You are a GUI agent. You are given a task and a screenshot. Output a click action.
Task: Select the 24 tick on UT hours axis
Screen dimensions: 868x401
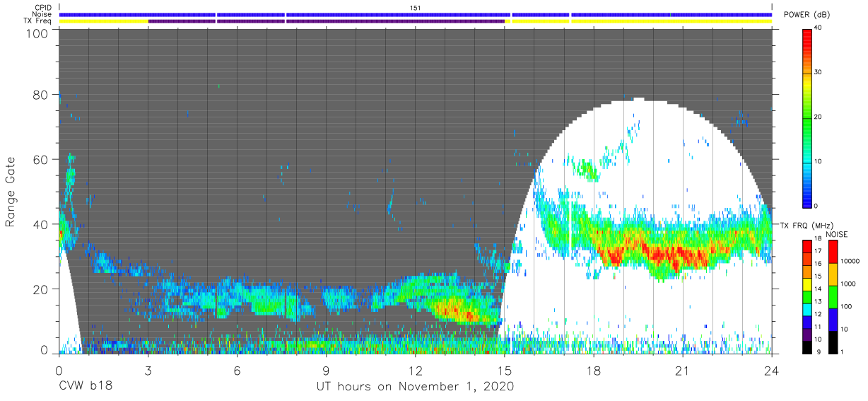(x=772, y=370)
